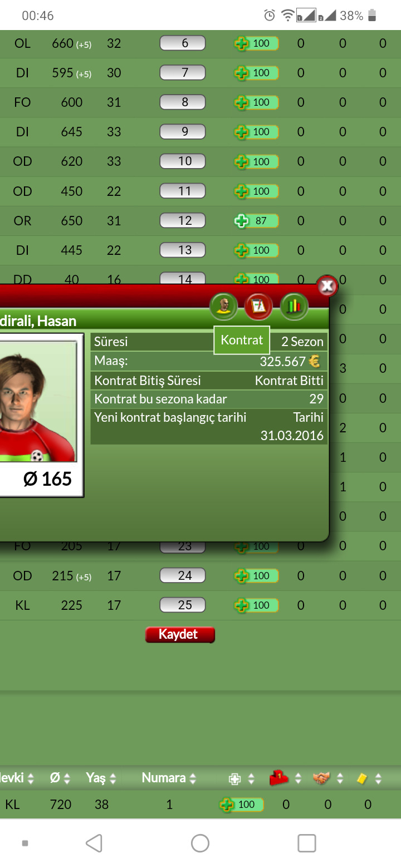Open the player profile icon in popup

[224, 305]
